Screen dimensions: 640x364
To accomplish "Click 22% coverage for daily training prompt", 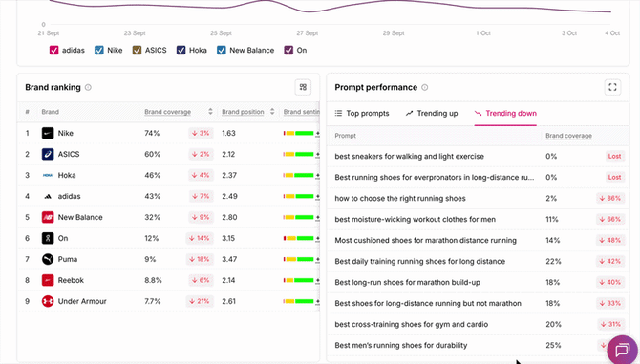I will pos(553,261).
